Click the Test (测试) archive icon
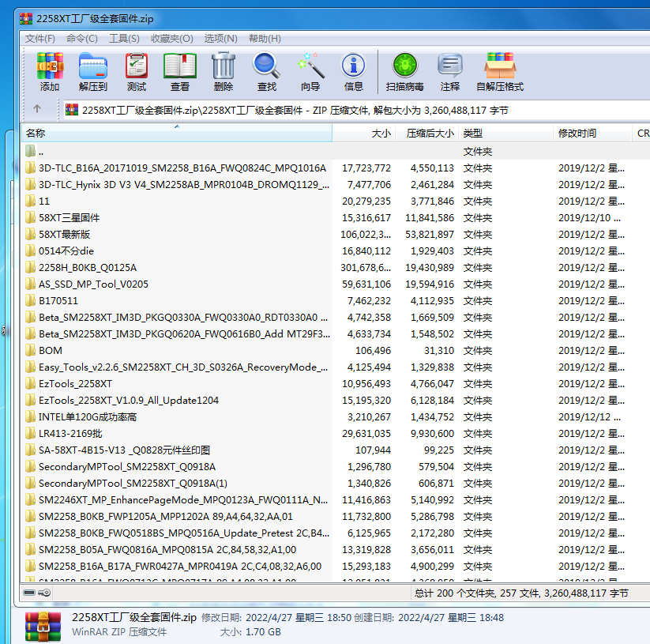Screen dimensions: 650x644 (x=137, y=71)
